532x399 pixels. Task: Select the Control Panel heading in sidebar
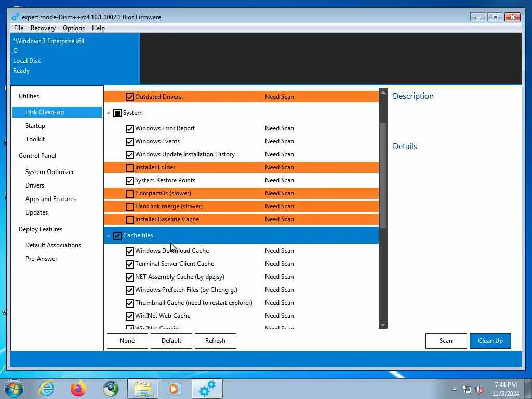click(37, 156)
